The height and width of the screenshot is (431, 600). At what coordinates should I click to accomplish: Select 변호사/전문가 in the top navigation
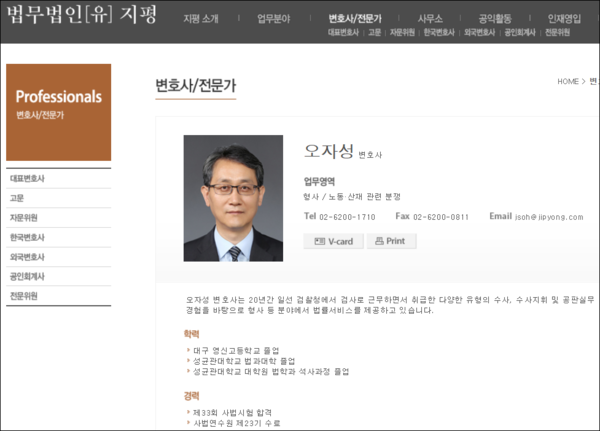pyautogui.click(x=354, y=19)
